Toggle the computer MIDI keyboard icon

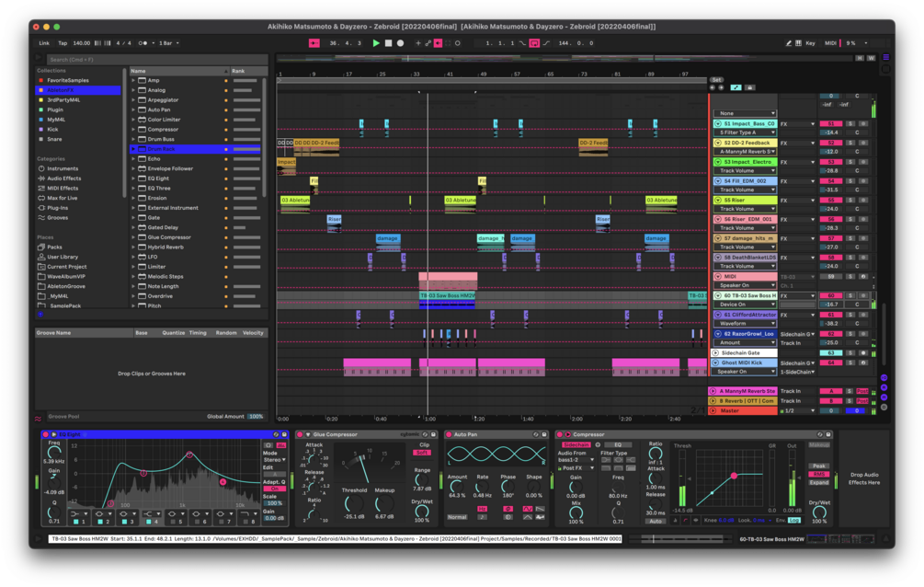[798, 43]
